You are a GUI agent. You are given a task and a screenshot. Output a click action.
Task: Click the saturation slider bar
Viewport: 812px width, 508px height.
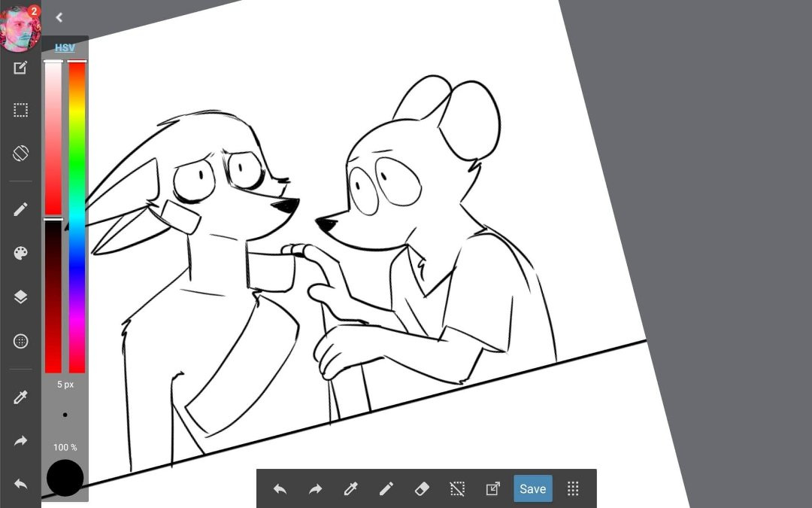pyautogui.click(x=53, y=138)
